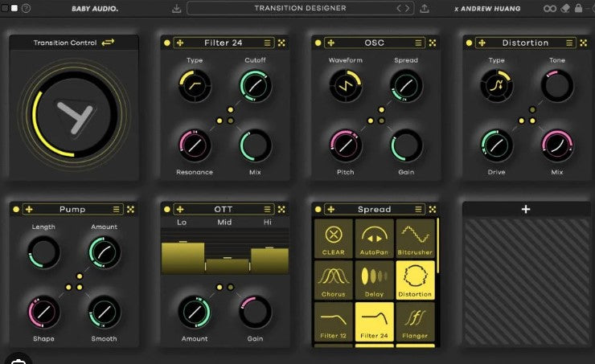Click Filter 24 Resonance knob
This screenshot has height=364, width=595.
(x=195, y=145)
